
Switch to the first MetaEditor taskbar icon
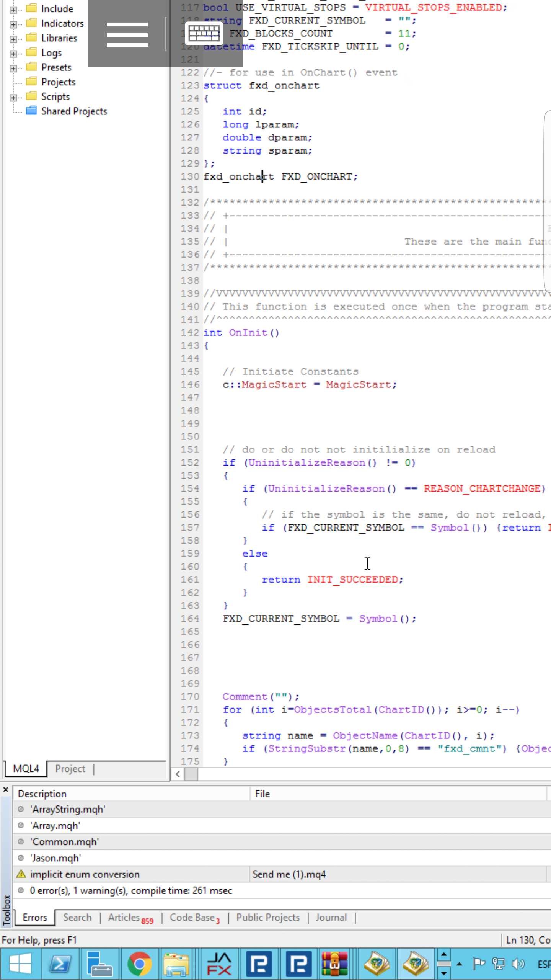point(377,964)
